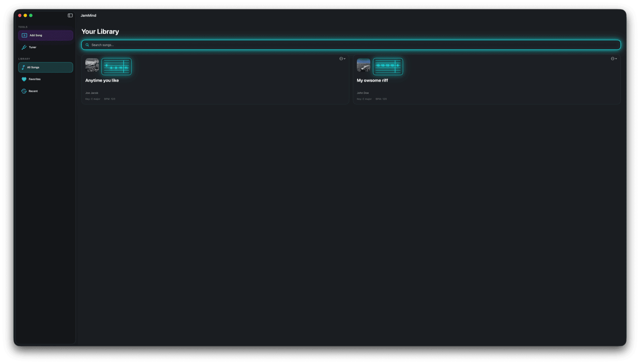Click Key: C major on Anytime you like
The image size is (640, 364).
93,99
